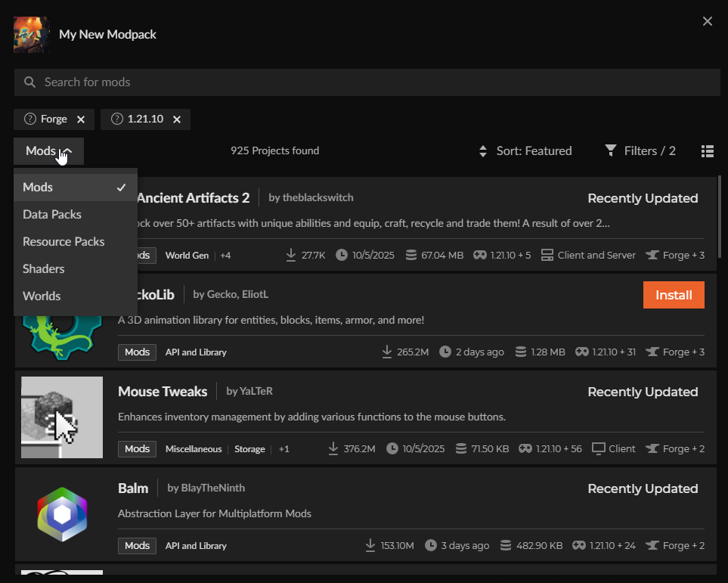The height and width of the screenshot is (583, 728).
Task: Select Mods in the category menu
Action: click(x=76, y=188)
